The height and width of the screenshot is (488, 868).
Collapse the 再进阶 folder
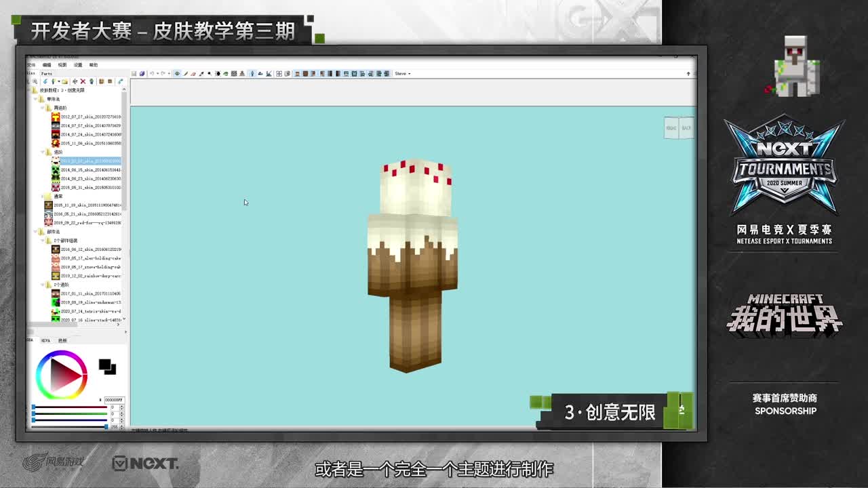42,108
